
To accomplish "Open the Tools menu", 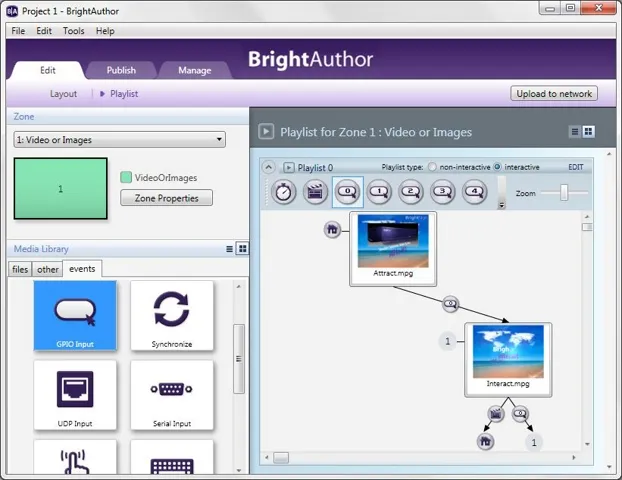I will [x=74, y=31].
